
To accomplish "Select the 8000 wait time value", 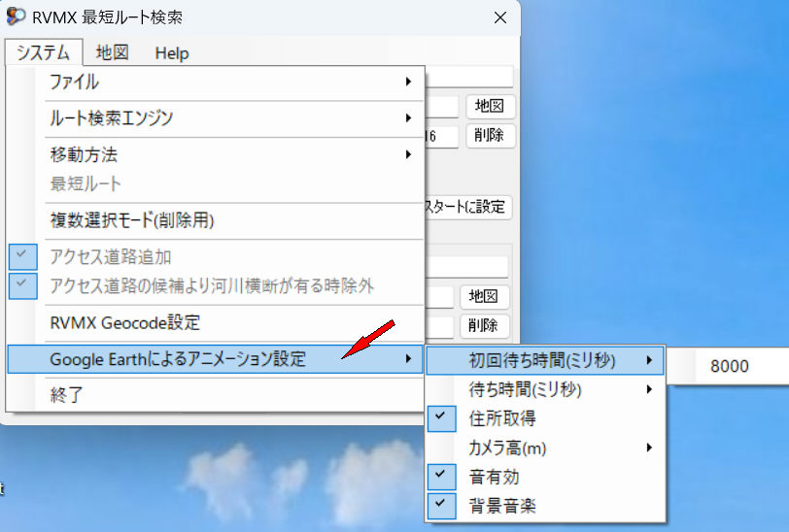I will click(730, 366).
